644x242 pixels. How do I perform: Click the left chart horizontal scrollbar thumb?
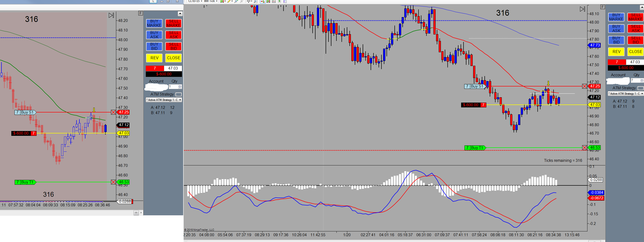tap(136, 213)
